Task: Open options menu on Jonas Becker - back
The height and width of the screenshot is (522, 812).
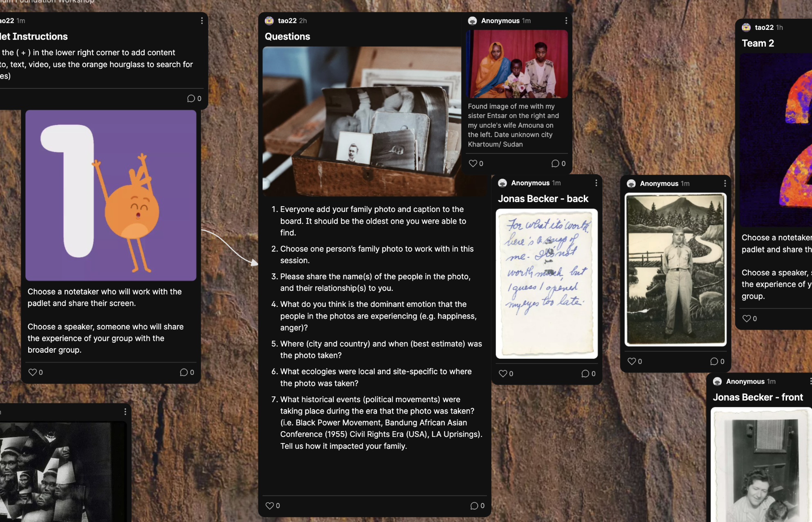Action: coord(596,183)
